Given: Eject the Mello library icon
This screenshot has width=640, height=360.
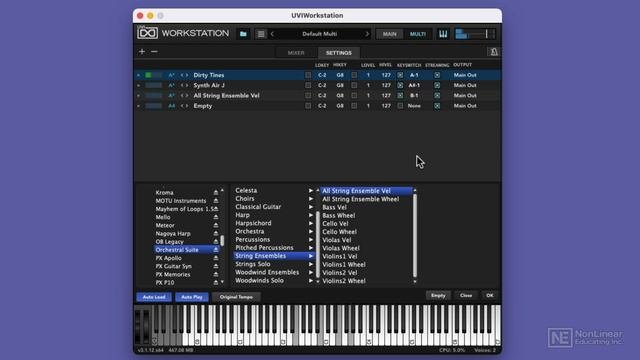Looking at the screenshot, I should (x=216, y=217).
